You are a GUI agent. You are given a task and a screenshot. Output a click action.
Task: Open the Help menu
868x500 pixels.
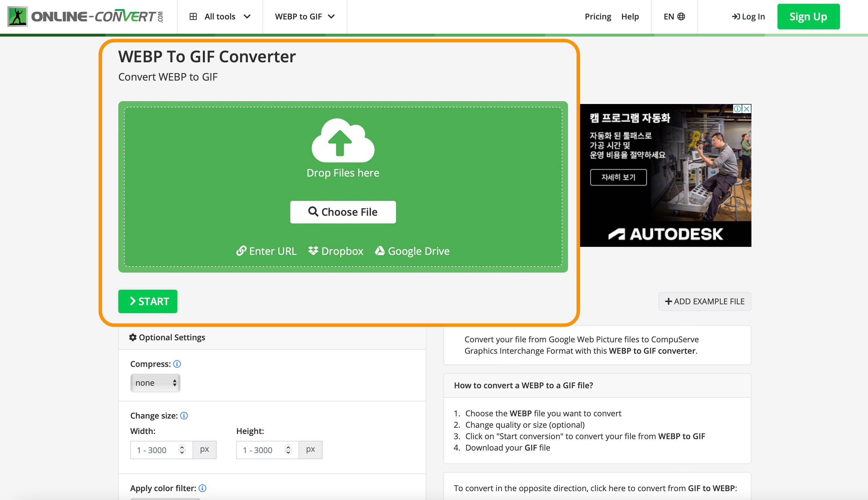pyautogui.click(x=630, y=16)
